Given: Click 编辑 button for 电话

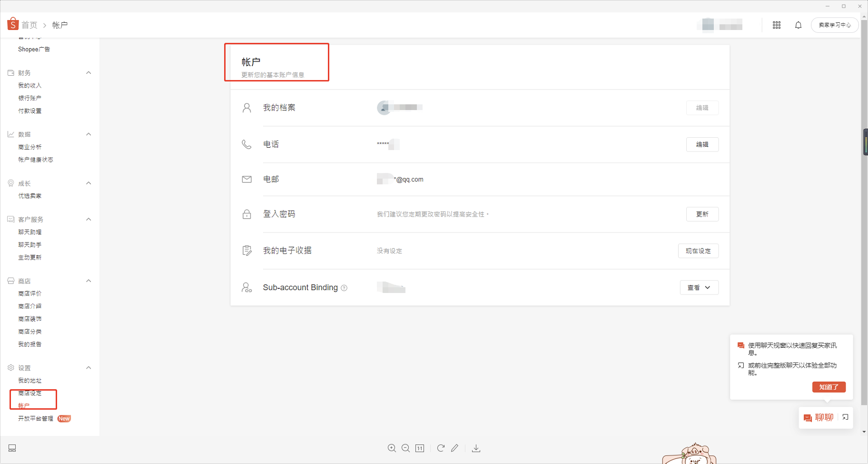Looking at the screenshot, I should tap(702, 144).
